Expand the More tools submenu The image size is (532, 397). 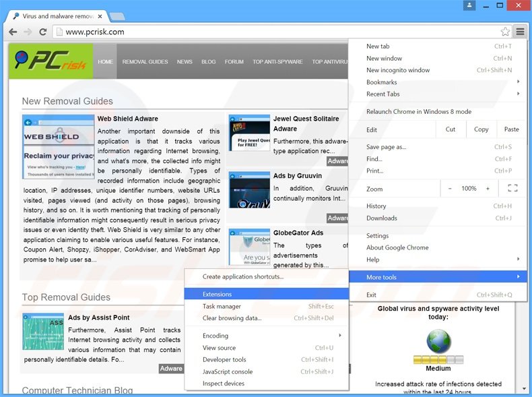coord(438,277)
